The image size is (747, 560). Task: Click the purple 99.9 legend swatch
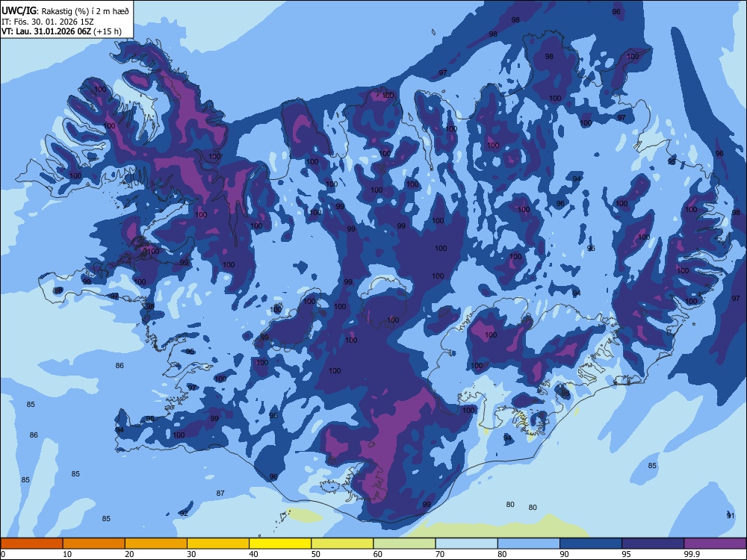coord(715,544)
